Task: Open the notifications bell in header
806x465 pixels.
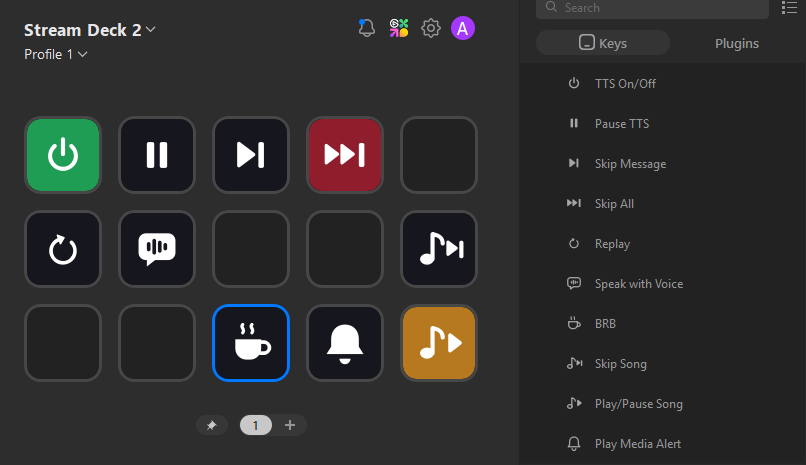Action: pyautogui.click(x=367, y=28)
